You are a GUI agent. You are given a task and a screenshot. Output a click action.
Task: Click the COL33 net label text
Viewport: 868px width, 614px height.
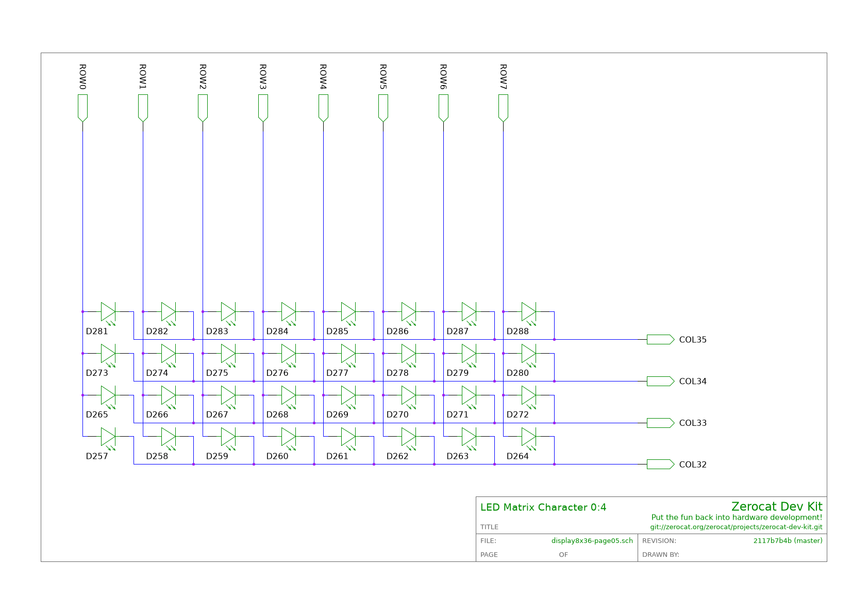click(693, 423)
